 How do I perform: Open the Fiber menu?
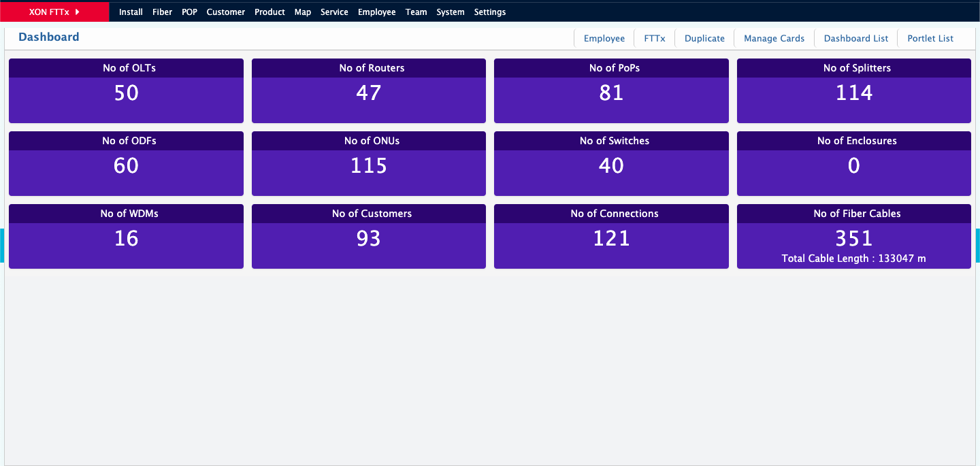[162, 12]
